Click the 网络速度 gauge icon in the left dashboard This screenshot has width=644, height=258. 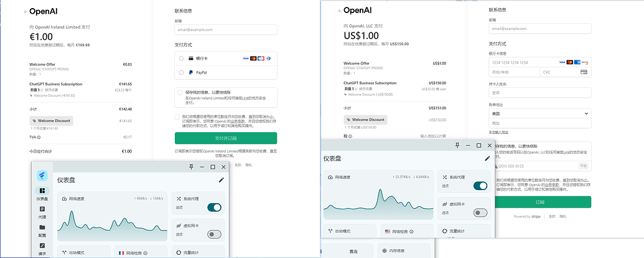coord(64,199)
